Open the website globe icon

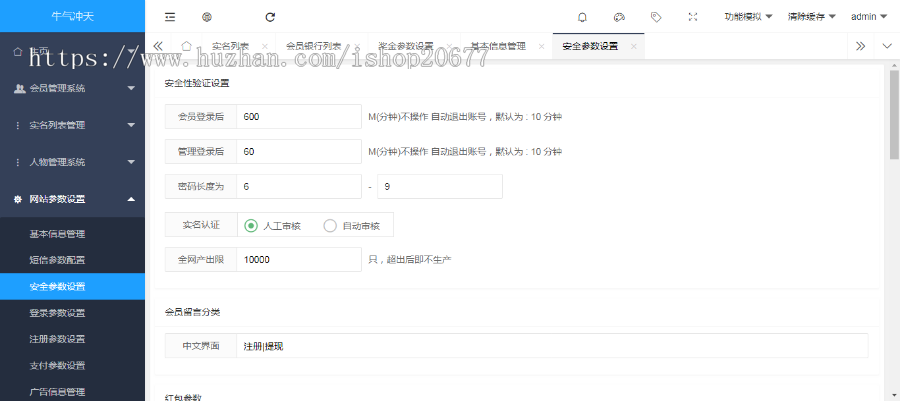click(x=207, y=17)
